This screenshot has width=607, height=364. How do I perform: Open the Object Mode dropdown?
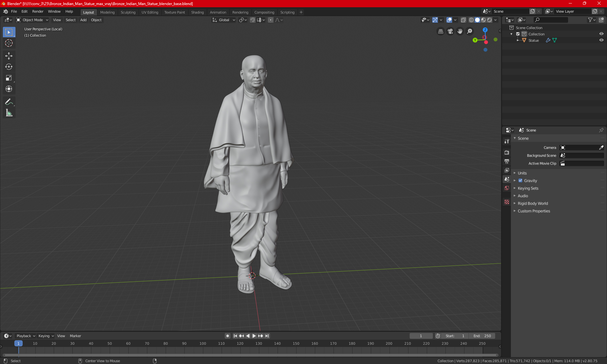32,20
